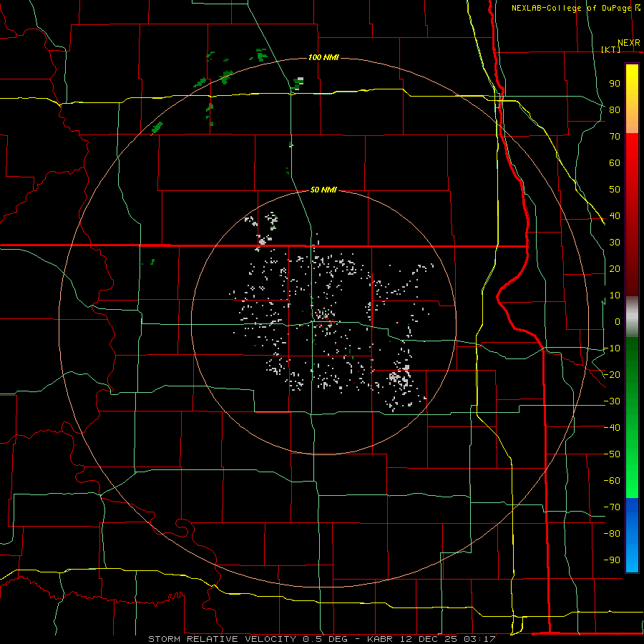Viewport: 644px width, 644px height.
Task: Click the blue bottom segment of color bar
Action: point(632,535)
